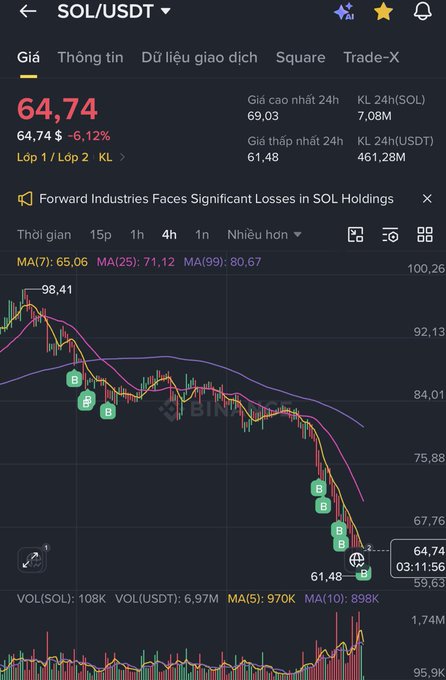Tap the 64,74 current price tag
Image resolution: width=446 pixels, height=680 pixels.
[x=419, y=559]
